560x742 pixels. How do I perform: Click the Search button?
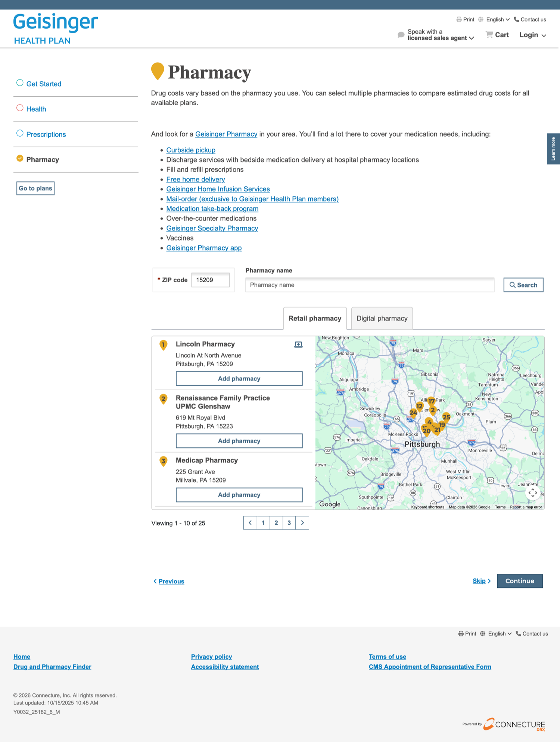click(523, 285)
